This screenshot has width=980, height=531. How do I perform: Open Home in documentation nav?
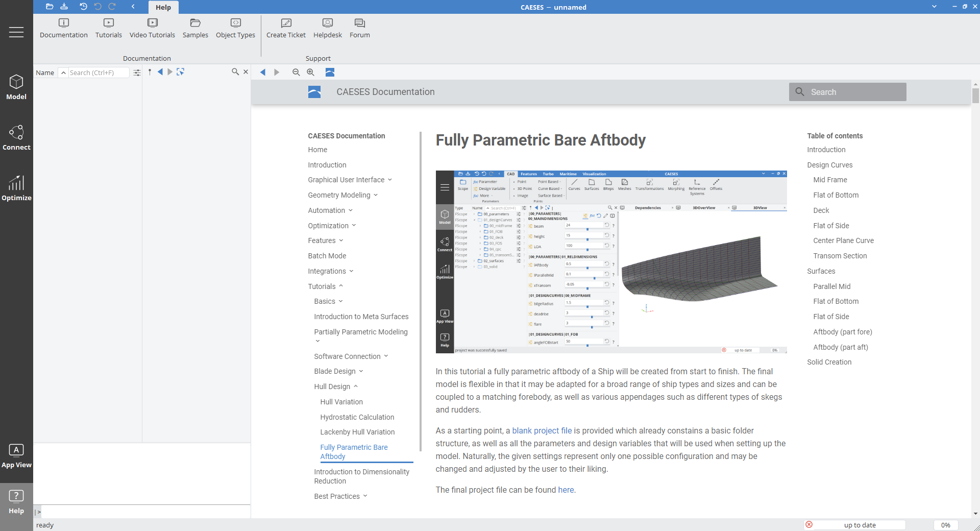click(317, 150)
